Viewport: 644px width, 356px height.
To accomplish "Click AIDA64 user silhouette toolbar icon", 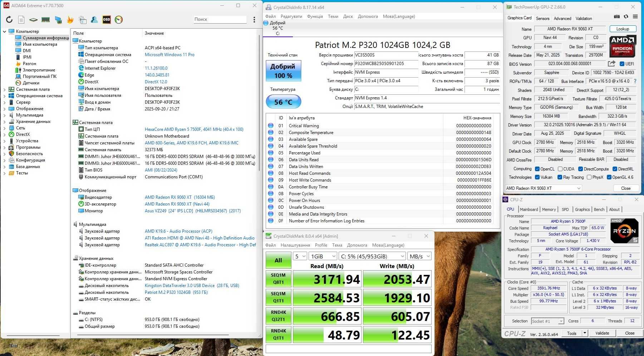I will click(94, 20).
